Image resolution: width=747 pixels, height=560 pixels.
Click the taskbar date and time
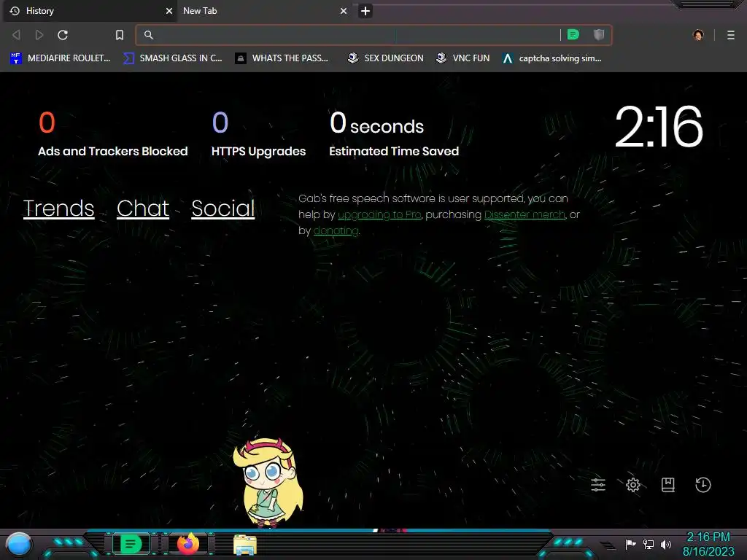[x=708, y=544]
